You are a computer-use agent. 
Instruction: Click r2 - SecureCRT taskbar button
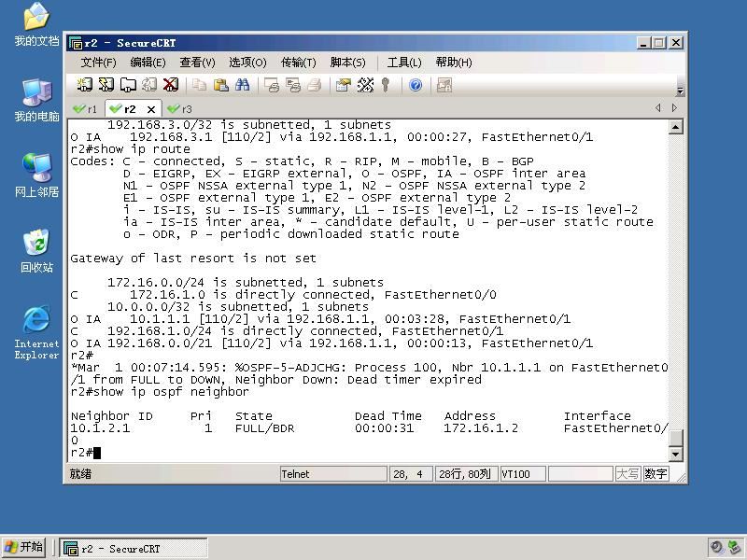tap(134, 548)
